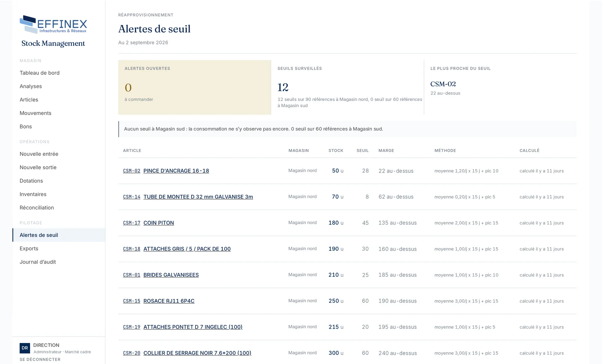Select Alertes de seuil menu item
Screen dimensions: 602x364
pyautogui.click(x=59, y=235)
